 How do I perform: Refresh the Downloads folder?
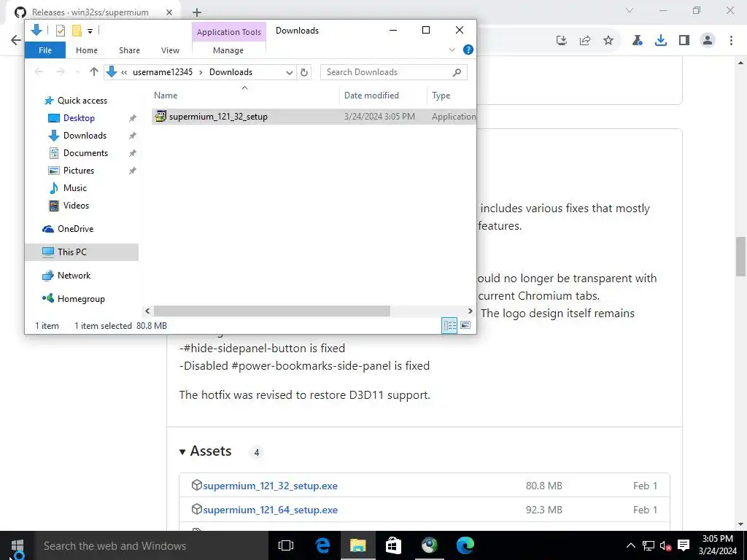pos(304,72)
